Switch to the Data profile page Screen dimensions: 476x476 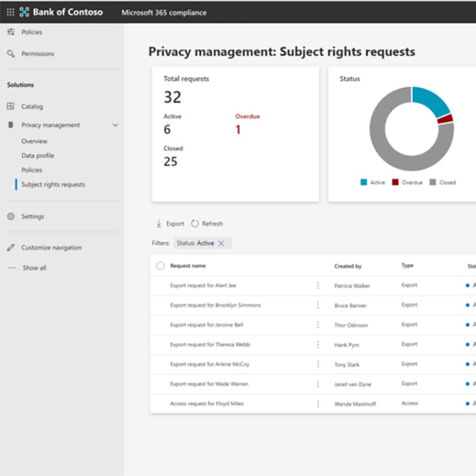click(x=37, y=155)
